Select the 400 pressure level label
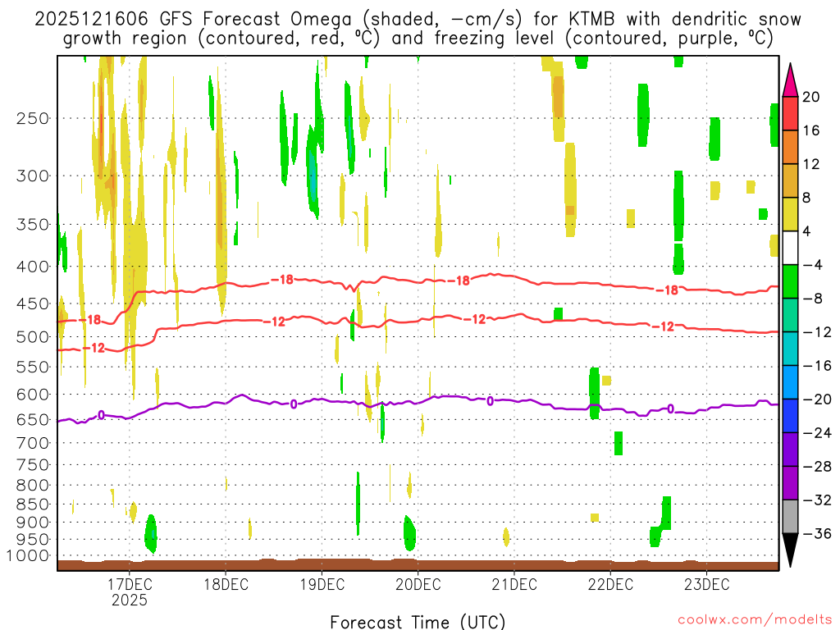This screenshot has height=630, width=840. point(33,267)
